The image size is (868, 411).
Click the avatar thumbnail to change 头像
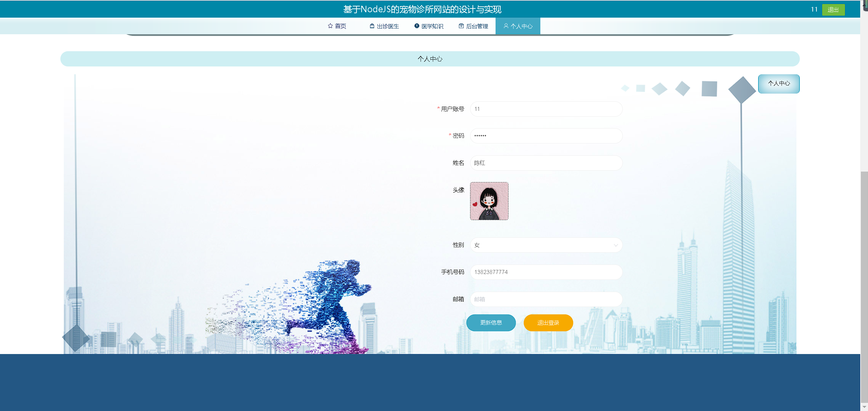(489, 201)
